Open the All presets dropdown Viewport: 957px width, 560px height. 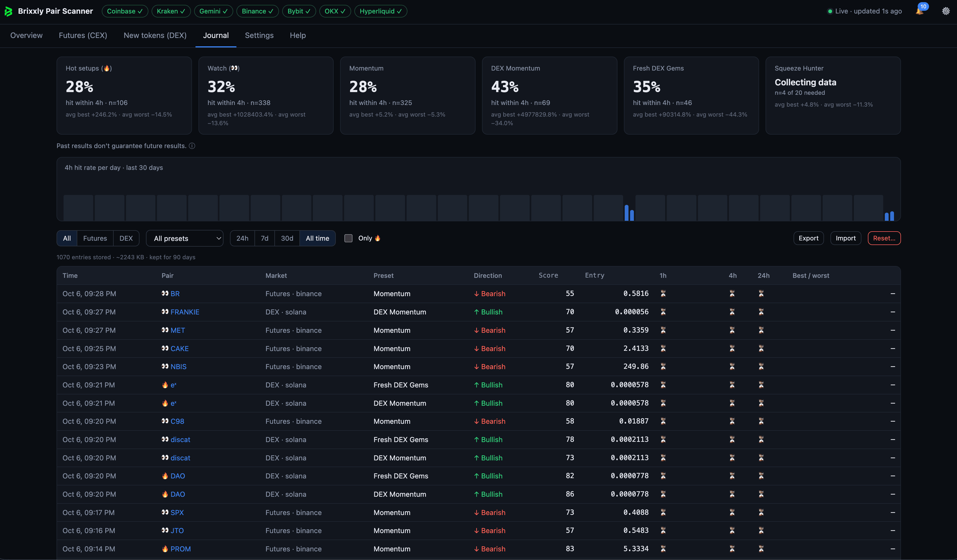click(x=185, y=239)
